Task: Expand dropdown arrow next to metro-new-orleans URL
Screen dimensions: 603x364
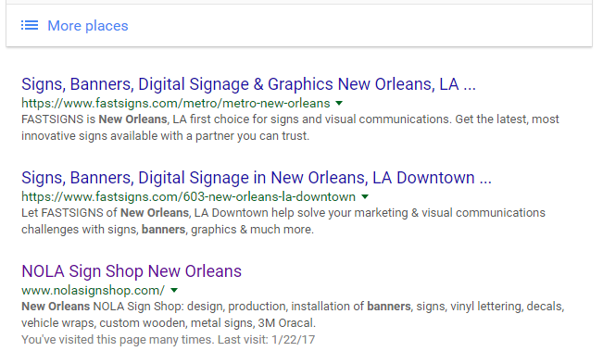Action: coord(339,103)
